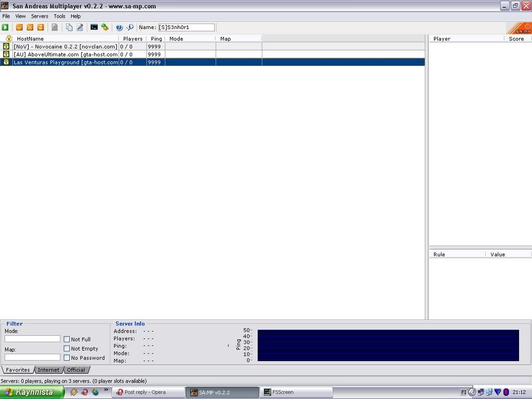
Task: Click the orange X Delete Server icon
Action: pyautogui.click(x=30, y=28)
